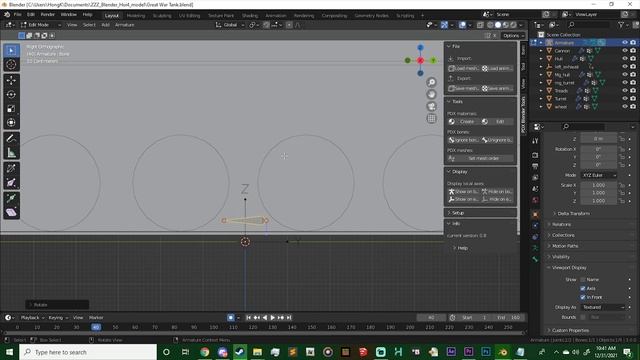Expand the Relations panel
Viewport: 640px width, 360px height.
click(x=562, y=224)
